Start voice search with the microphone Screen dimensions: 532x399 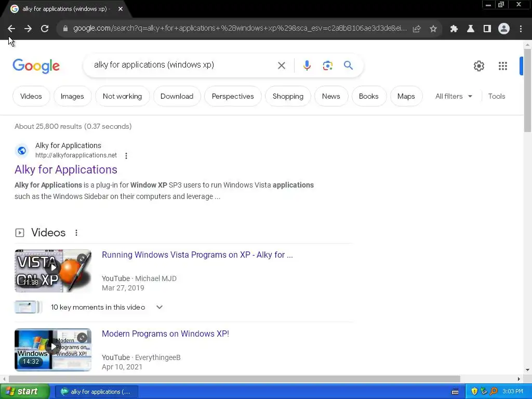point(307,65)
